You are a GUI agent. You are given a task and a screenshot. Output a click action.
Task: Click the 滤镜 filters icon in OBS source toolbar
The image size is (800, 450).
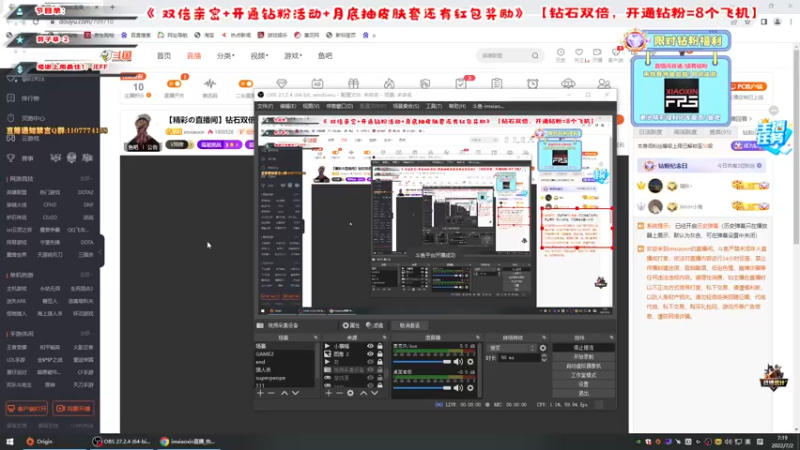point(374,326)
